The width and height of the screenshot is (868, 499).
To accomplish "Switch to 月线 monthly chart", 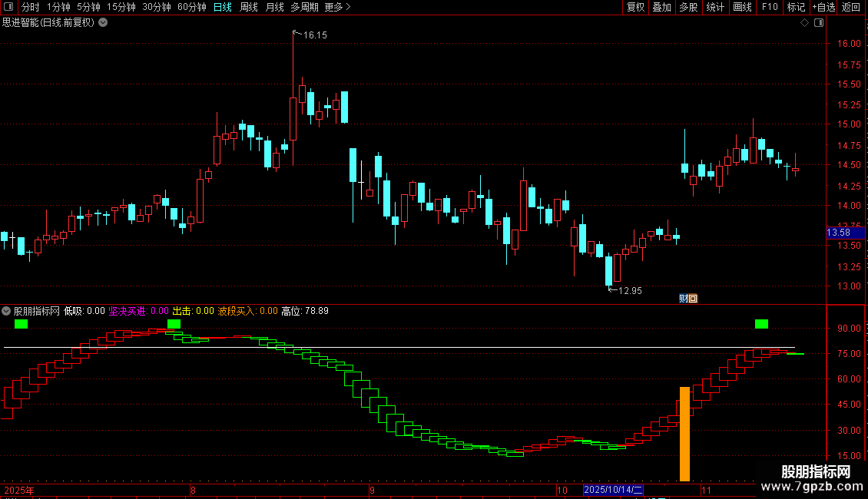I will pos(274,7).
